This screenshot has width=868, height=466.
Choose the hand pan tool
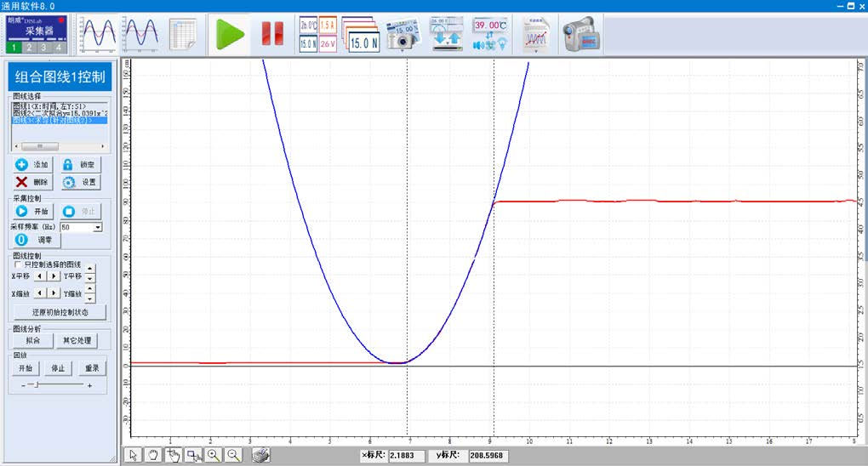(153, 455)
